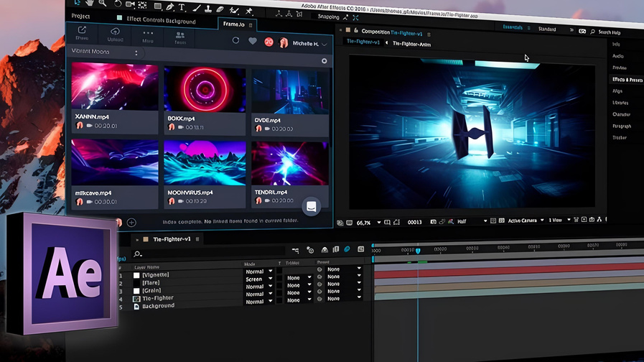Toggle the preserve transparency box for Flare layer
644x362 pixels.
[279, 278]
